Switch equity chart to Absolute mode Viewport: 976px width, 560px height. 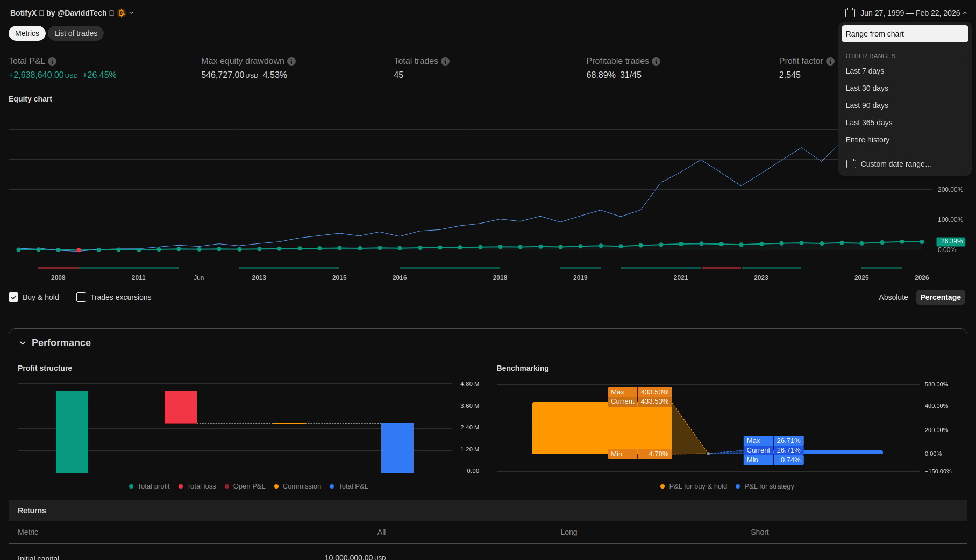893,297
